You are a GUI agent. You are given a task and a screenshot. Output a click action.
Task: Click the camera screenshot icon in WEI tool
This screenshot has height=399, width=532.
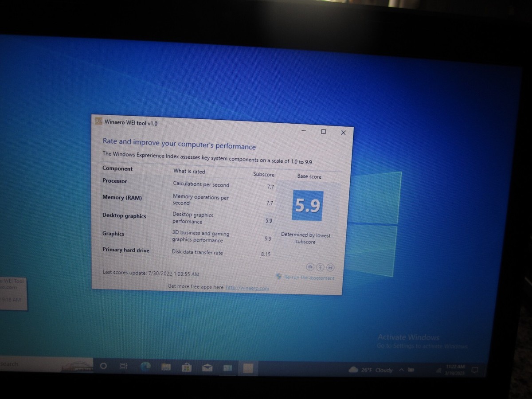click(x=310, y=267)
